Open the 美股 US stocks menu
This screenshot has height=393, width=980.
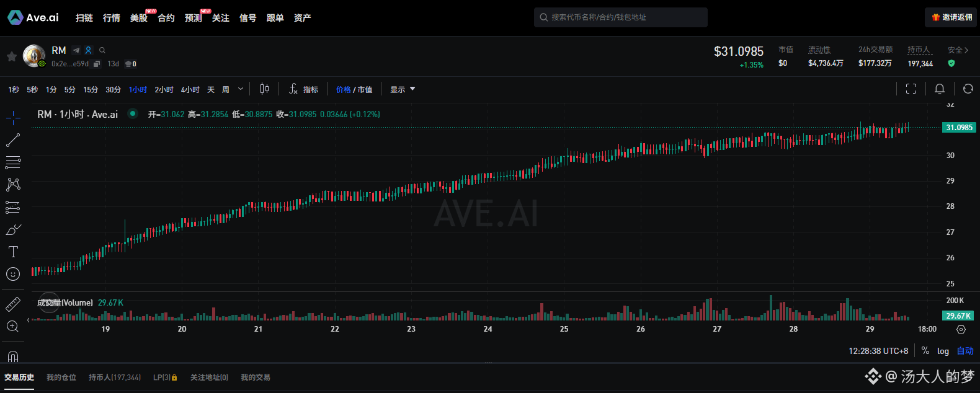(139, 18)
